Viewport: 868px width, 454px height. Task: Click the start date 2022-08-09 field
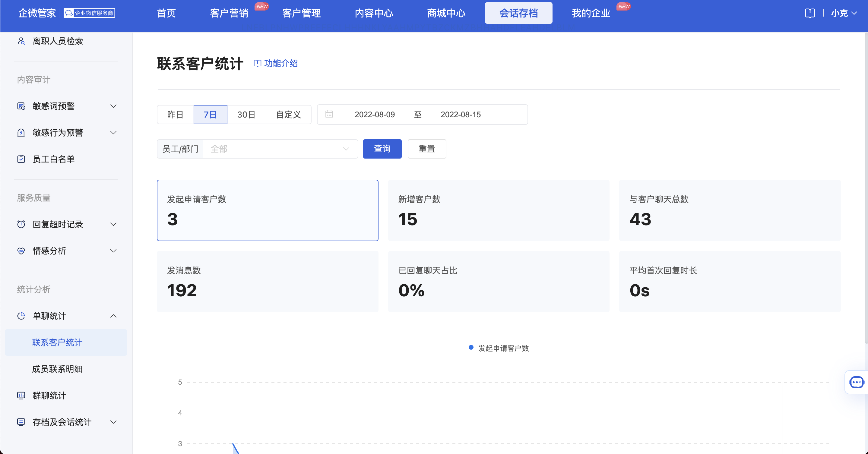(x=375, y=115)
